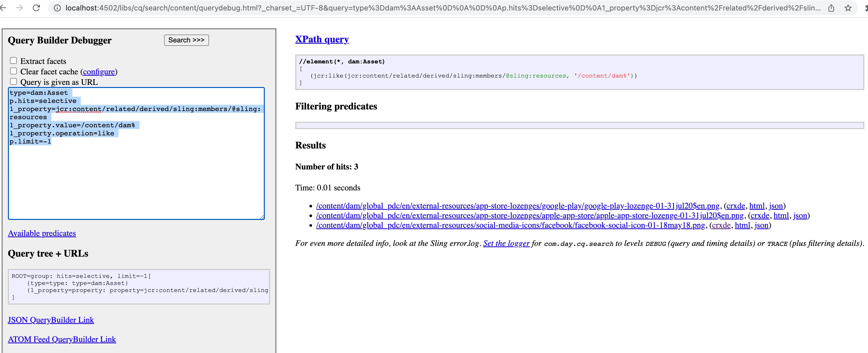Open google-play-lozenge result path link
The height and width of the screenshot is (353, 868).
pos(518,206)
